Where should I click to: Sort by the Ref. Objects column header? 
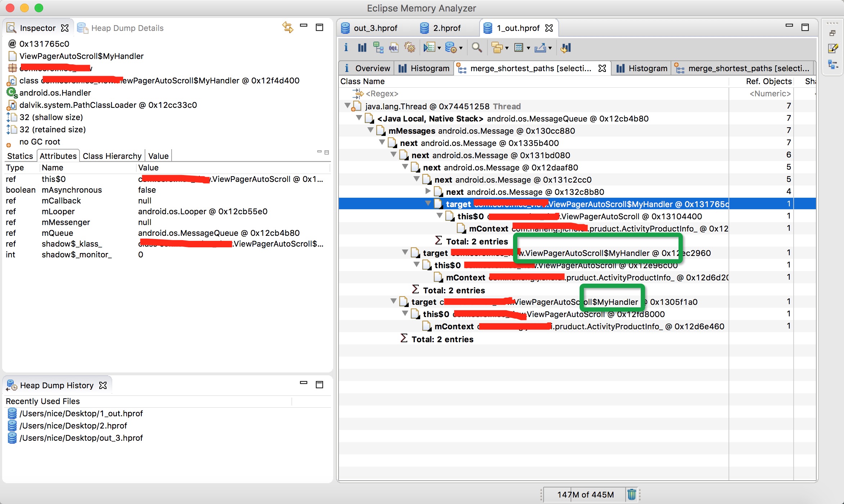tap(761, 81)
